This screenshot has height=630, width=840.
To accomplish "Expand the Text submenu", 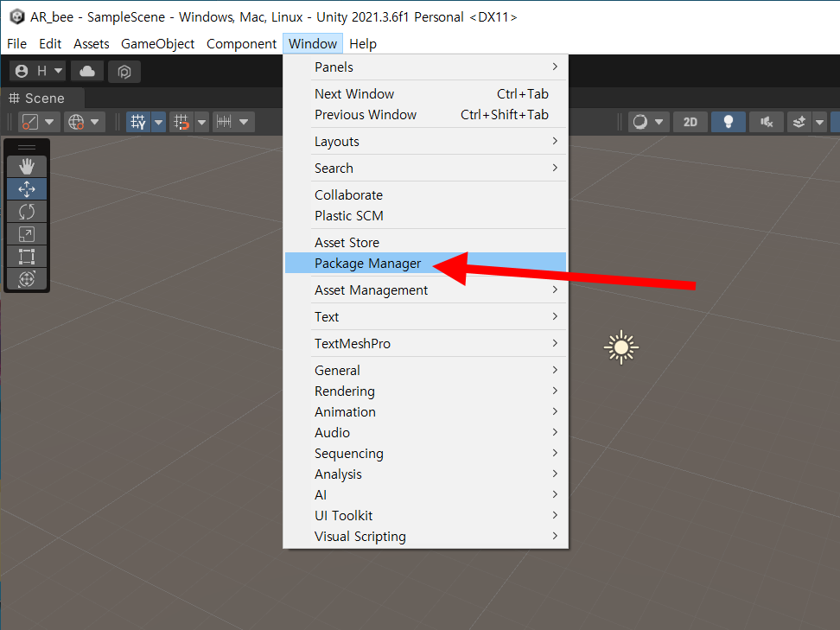I will [x=425, y=316].
